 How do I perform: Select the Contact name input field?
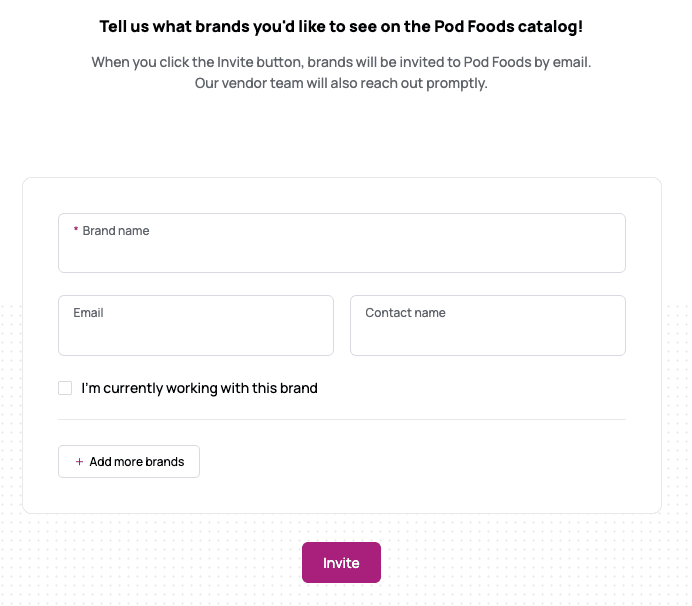point(487,336)
